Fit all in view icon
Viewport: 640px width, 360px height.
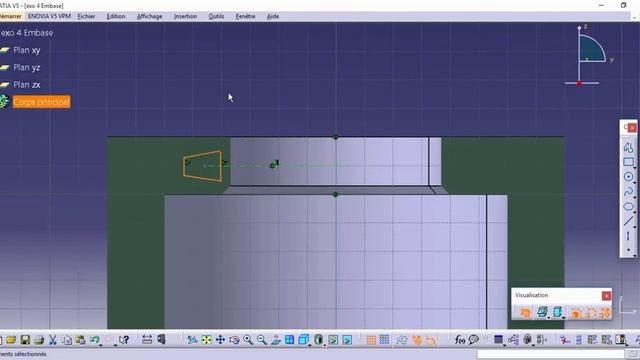click(x=207, y=340)
